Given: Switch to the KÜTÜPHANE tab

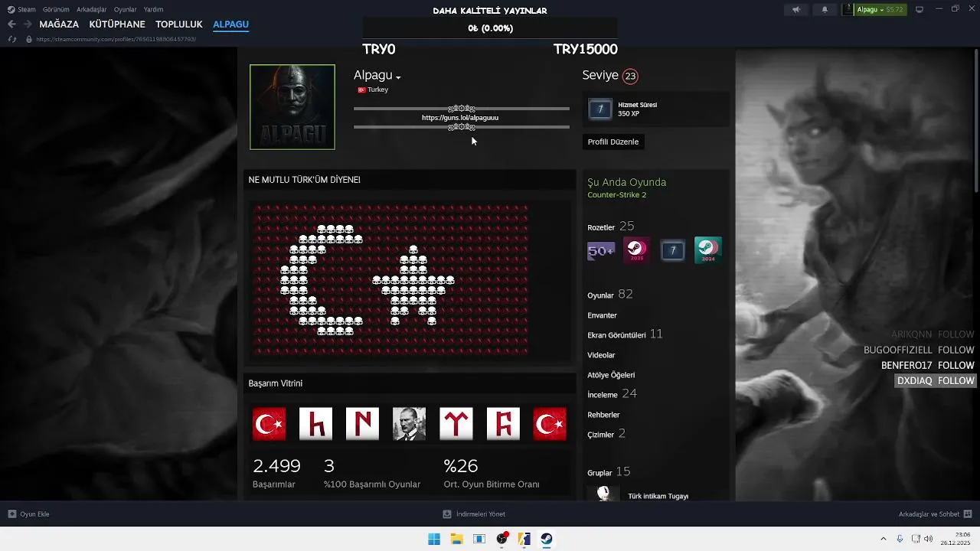Looking at the screenshot, I should [117, 24].
